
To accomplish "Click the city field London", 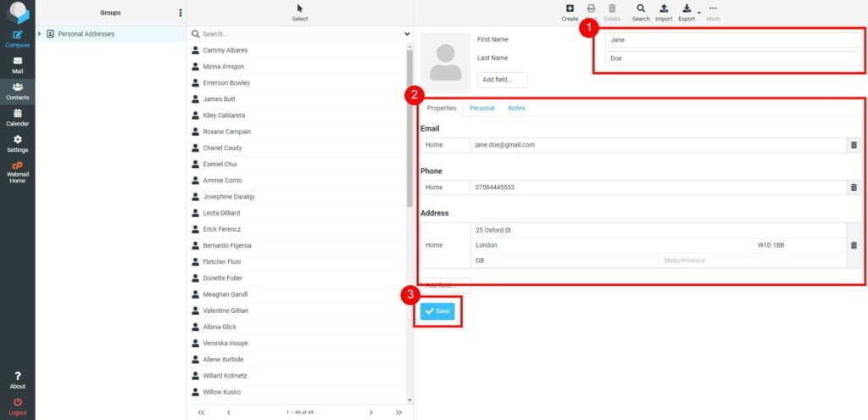I will [611, 245].
